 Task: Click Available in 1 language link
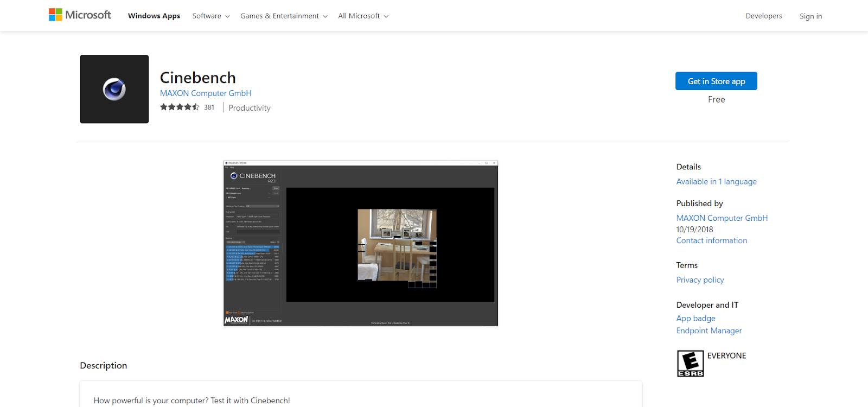coord(716,181)
